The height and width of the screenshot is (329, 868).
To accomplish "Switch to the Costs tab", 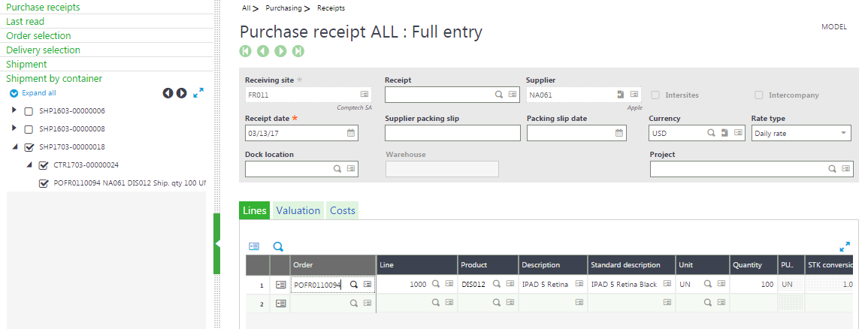I will pos(342,210).
